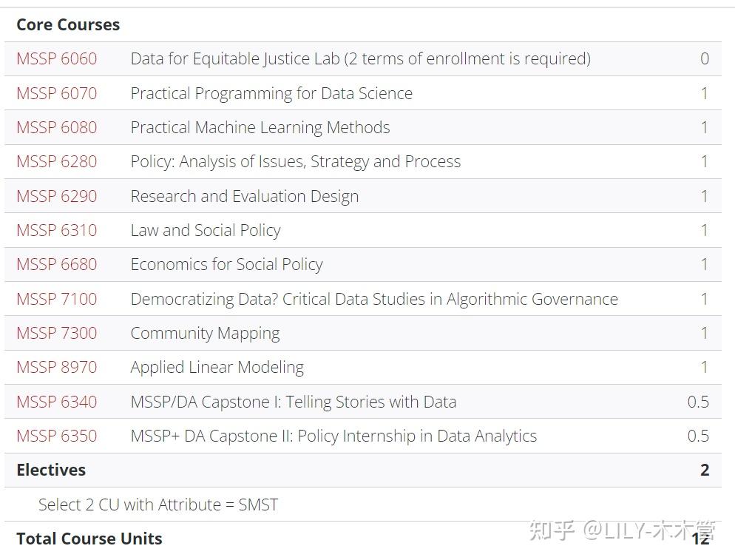The image size is (735, 560).
Task: Select the Applied Linear Modeling course title
Action: click(x=217, y=368)
